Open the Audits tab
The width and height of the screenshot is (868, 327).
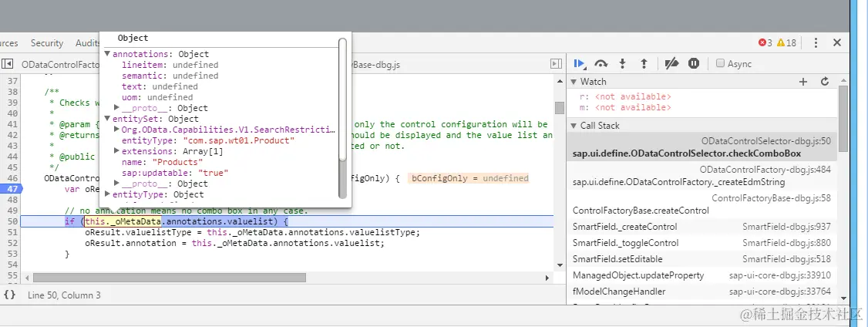[x=87, y=42]
